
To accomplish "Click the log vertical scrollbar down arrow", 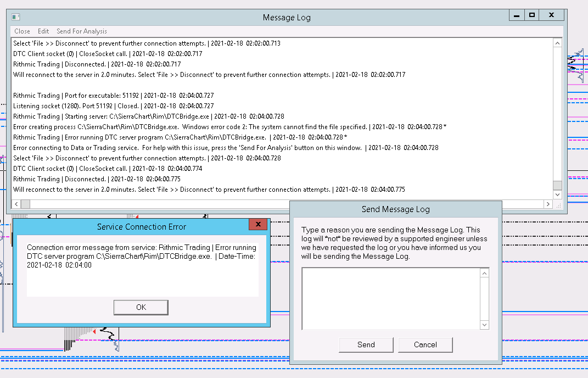I will pos(558,194).
